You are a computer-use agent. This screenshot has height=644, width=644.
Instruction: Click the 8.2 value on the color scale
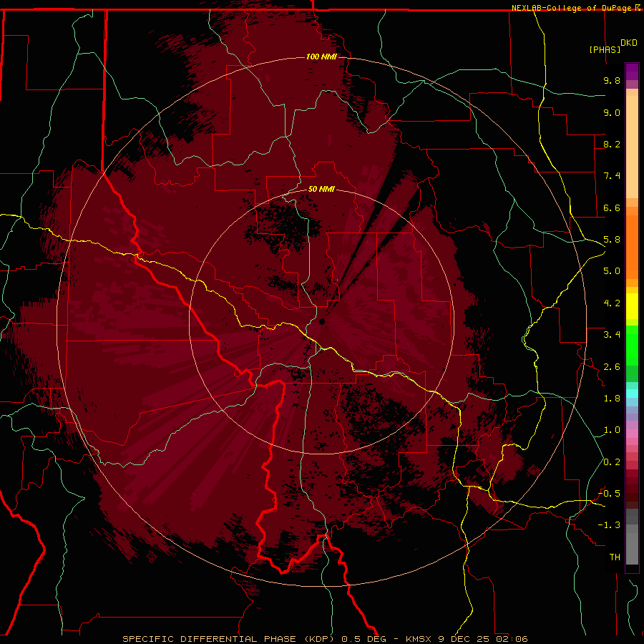(612, 144)
